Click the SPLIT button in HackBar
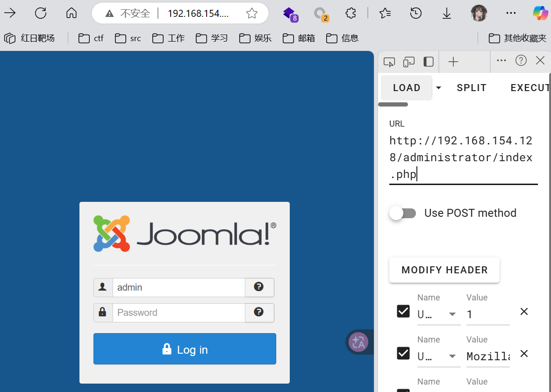The width and height of the screenshot is (551, 392). click(x=472, y=88)
